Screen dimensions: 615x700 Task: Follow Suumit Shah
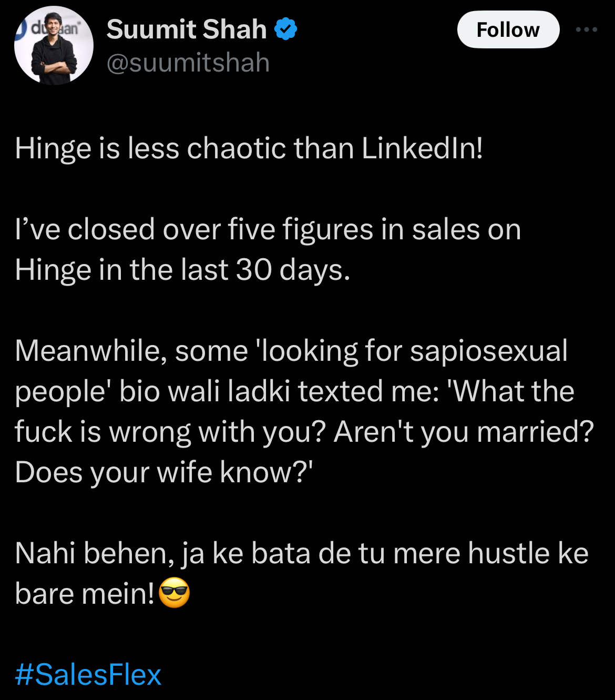pyautogui.click(x=508, y=29)
